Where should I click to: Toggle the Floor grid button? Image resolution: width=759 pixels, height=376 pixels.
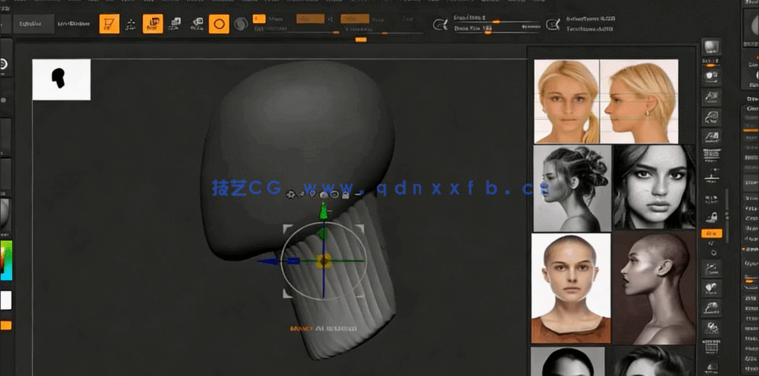coord(711,174)
